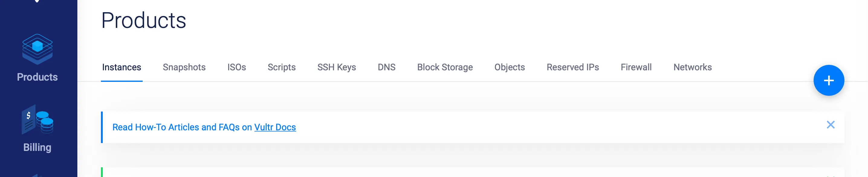Open the DNS tab
This screenshot has height=177, width=868.
[386, 67]
